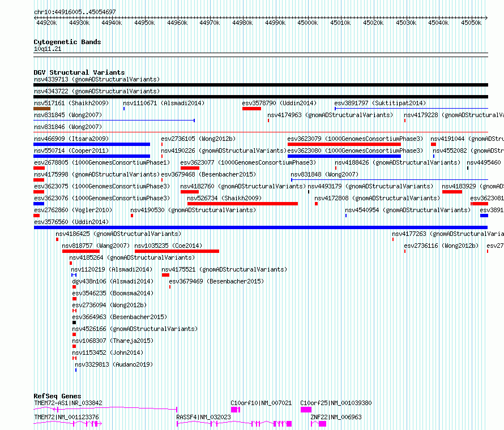Open nsv4190226 gnomAD variant label

[x=224, y=150]
